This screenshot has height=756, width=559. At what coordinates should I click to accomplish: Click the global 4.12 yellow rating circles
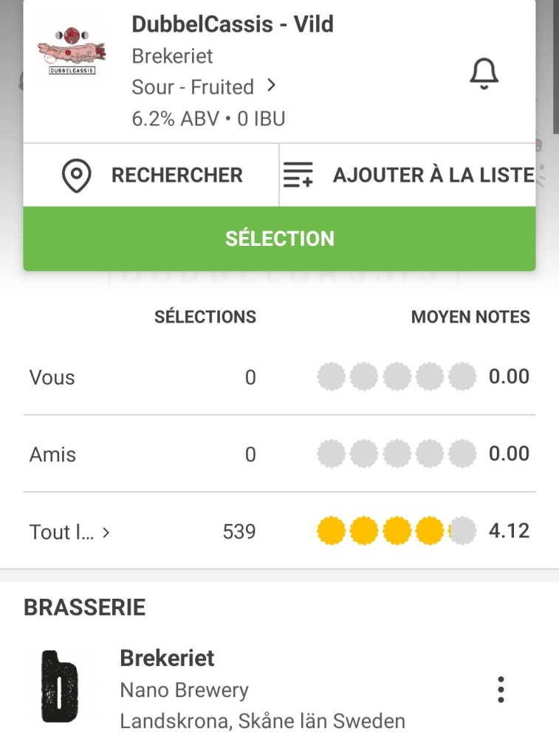coord(397,531)
